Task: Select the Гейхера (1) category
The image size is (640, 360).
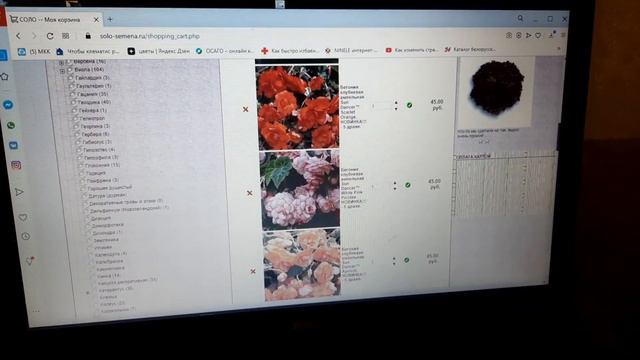Action: click(93, 110)
